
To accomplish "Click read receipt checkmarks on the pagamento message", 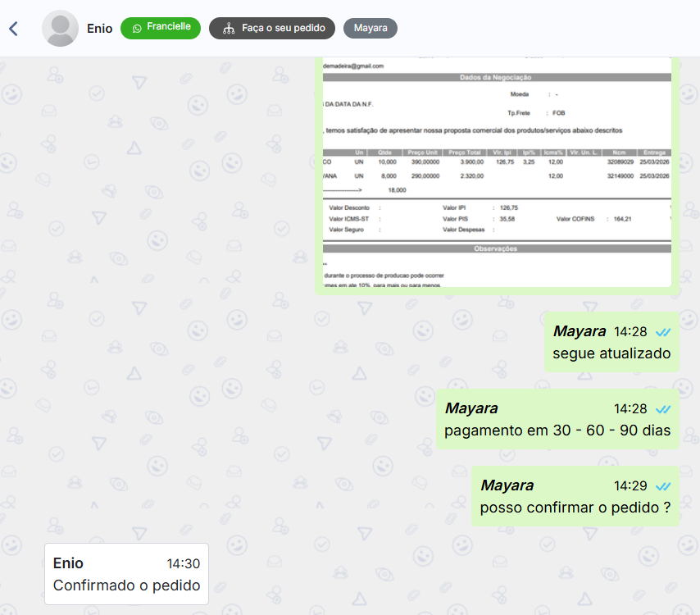I will point(663,408).
